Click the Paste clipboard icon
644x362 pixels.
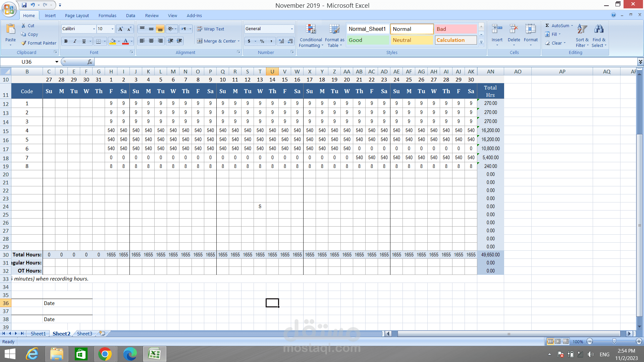click(10, 29)
